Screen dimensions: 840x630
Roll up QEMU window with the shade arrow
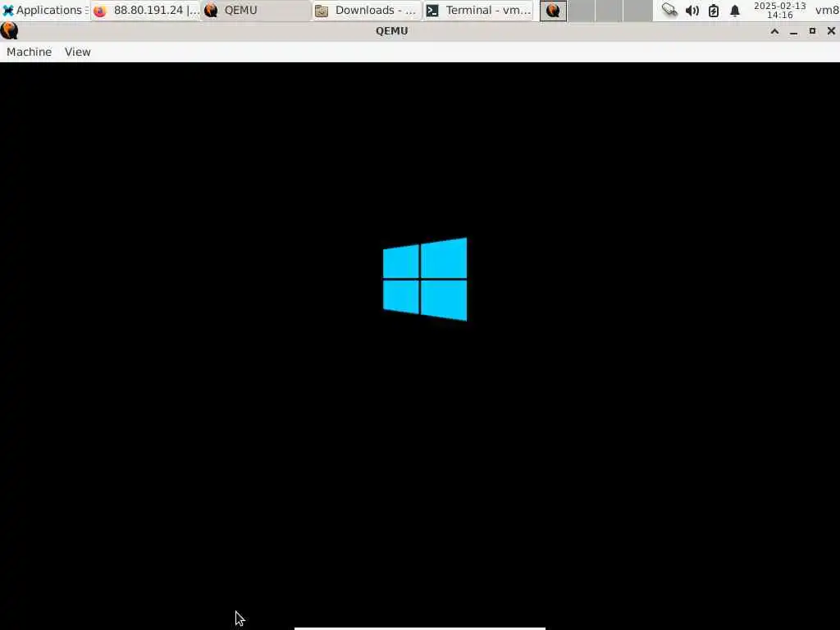[774, 31]
